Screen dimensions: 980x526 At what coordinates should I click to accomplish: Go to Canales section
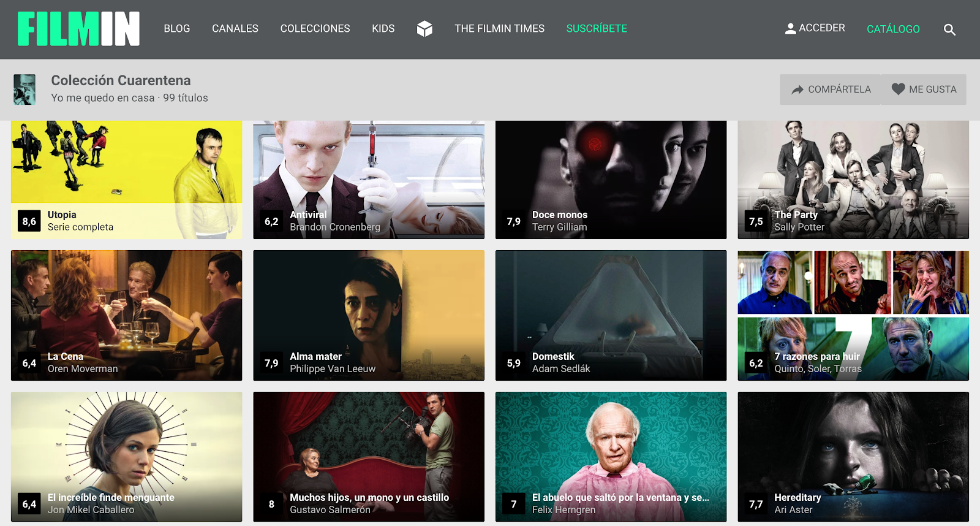click(x=235, y=29)
